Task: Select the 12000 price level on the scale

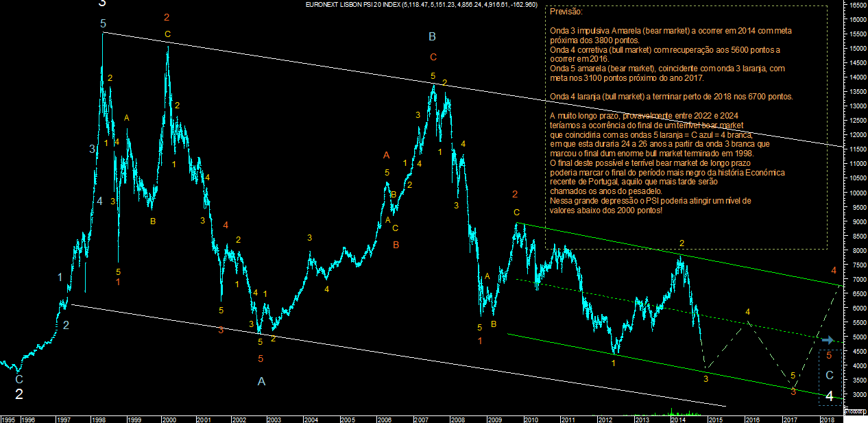Action: (x=857, y=135)
